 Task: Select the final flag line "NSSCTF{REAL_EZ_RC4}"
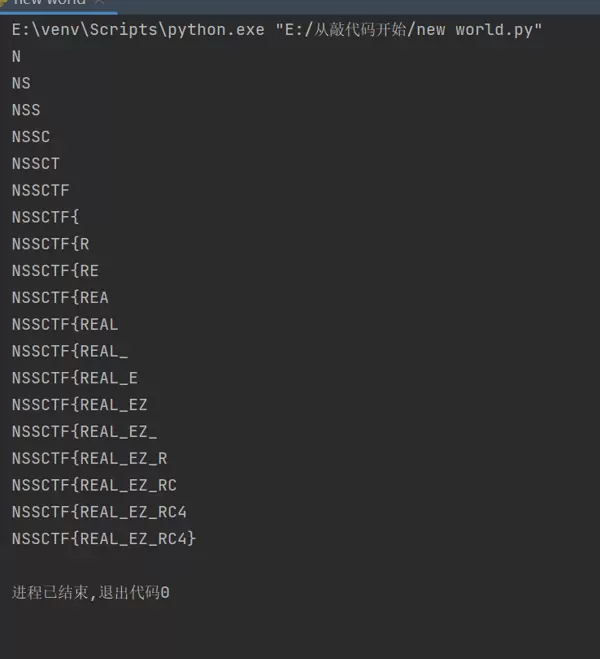tap(104, 539)
